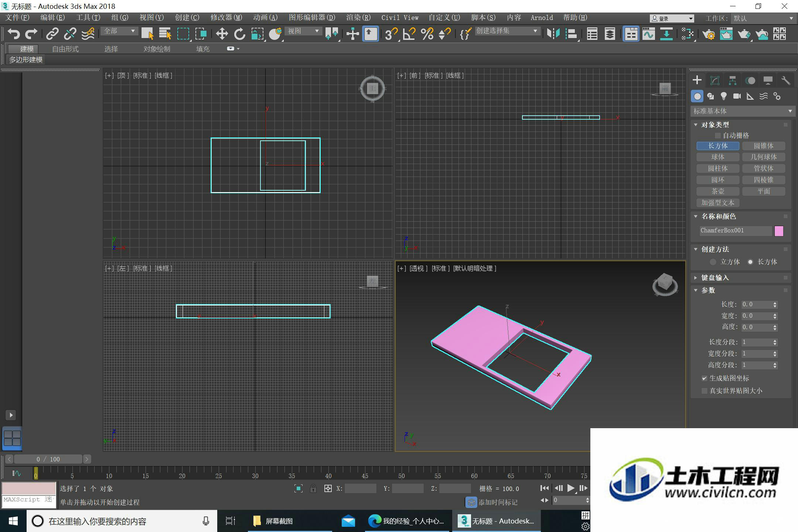Viewport: 798px width, 532px height.
Task: Activate the Select and Rotate tool
Action: (x=239, y=34)
